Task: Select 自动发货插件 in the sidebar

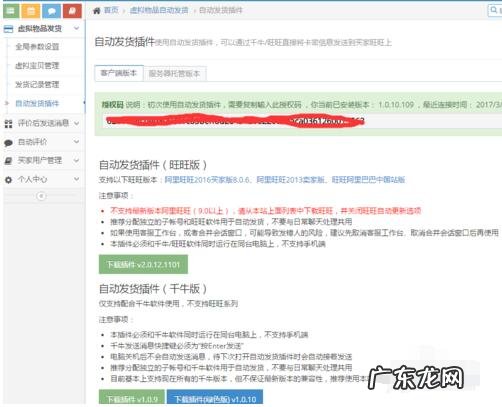Action: tap(37, 104)
